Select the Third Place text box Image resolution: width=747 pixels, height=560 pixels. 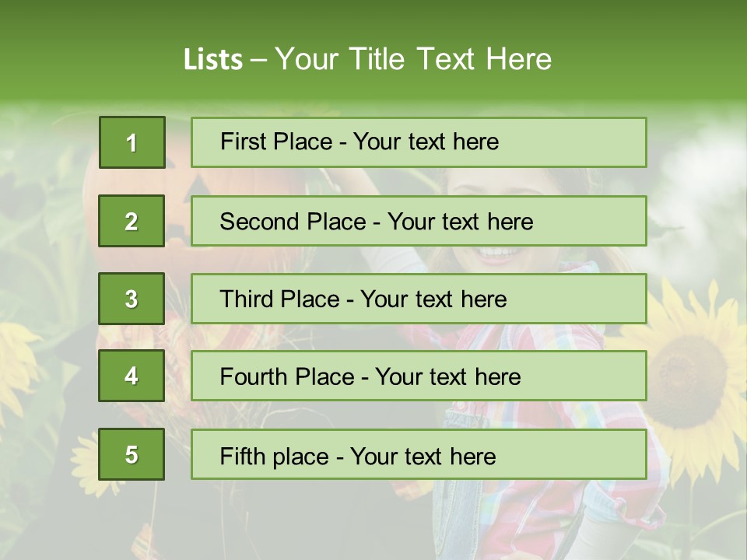tap(419, 299)
